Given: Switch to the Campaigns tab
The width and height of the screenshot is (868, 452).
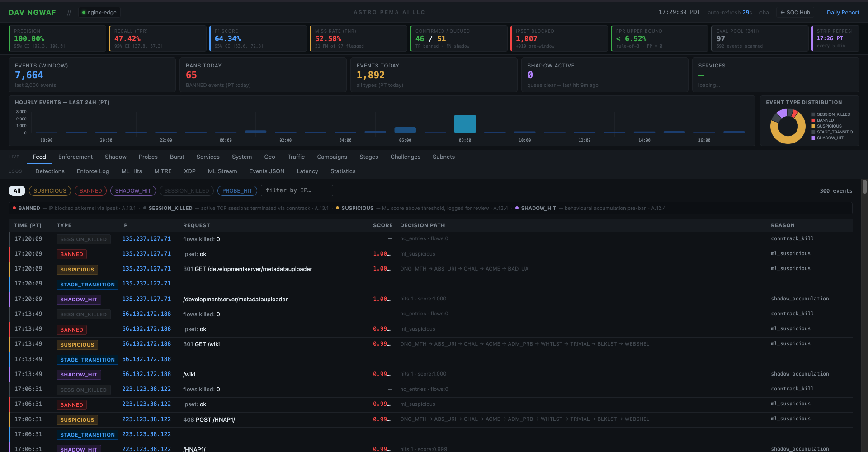Looking at the screenshot, I should pyautogui.click(x=332, y=157).
